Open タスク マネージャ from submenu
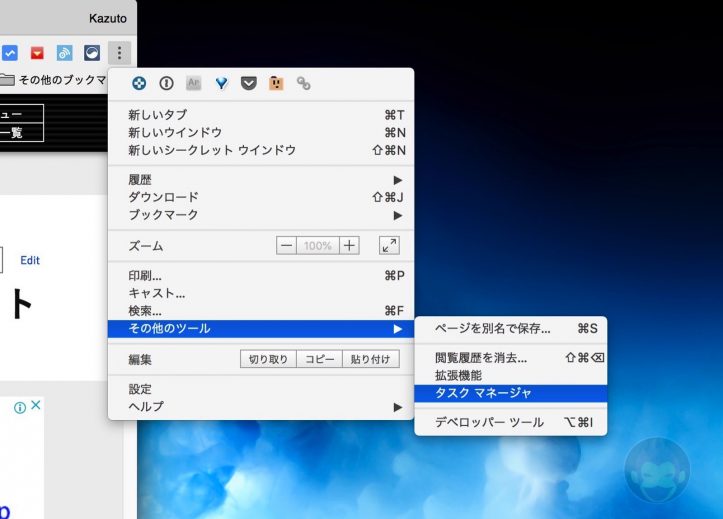 [511, 393]
